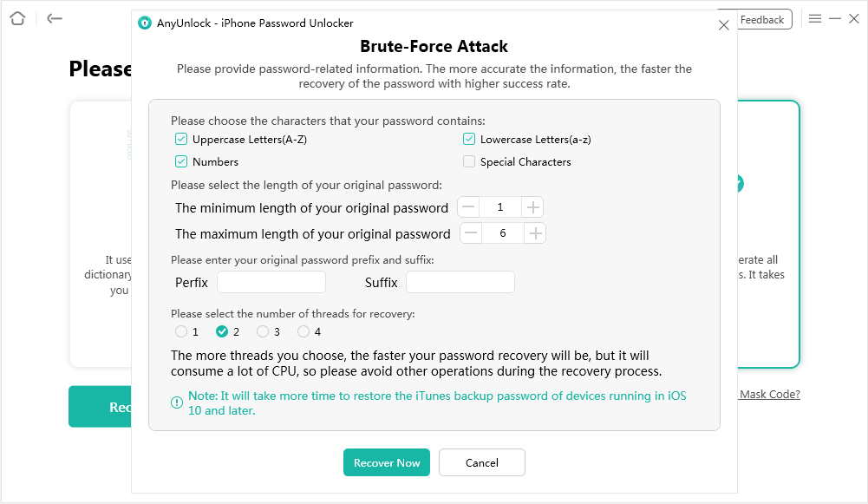Click the Recover Now button
This screenshot has width=868, height=504.
387,462
